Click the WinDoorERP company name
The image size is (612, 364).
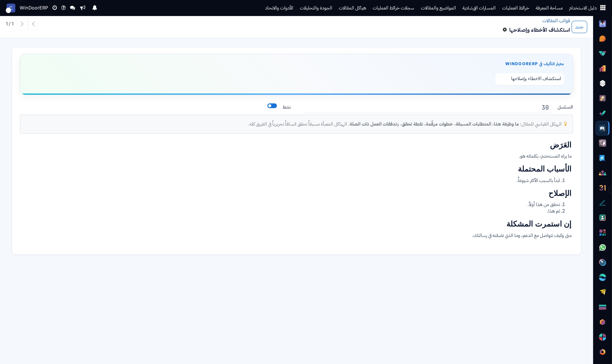[x=34, y=8]
